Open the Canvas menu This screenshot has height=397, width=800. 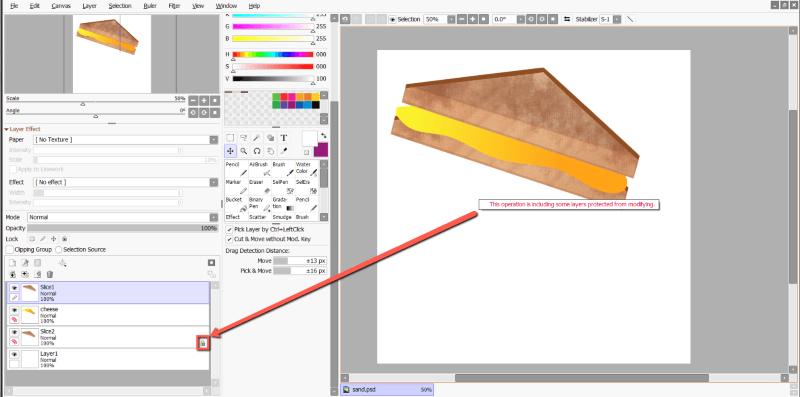(x=61, y=6)
